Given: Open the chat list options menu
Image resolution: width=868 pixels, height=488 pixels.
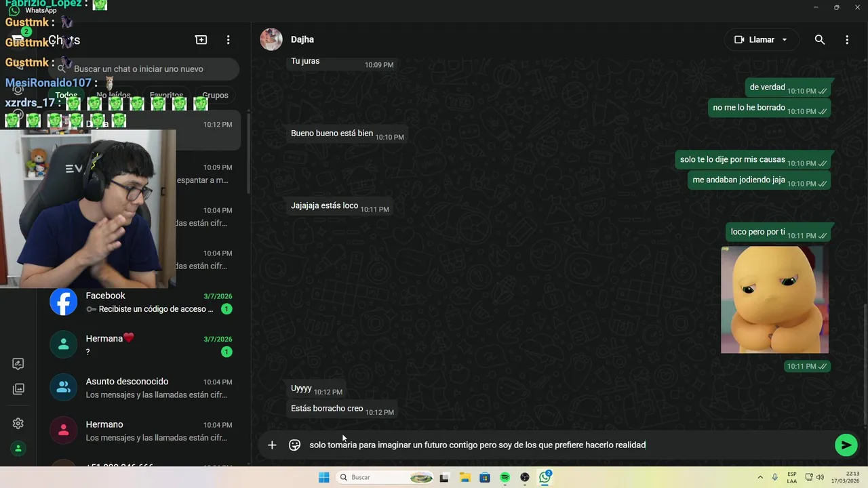Looking at the screenshot, I should coord(229,40).
